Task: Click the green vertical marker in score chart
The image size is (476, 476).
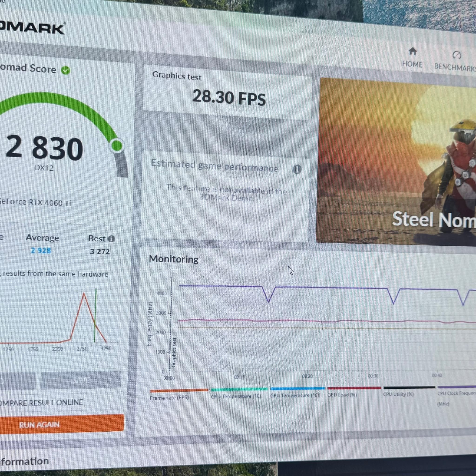Action: 95,315
